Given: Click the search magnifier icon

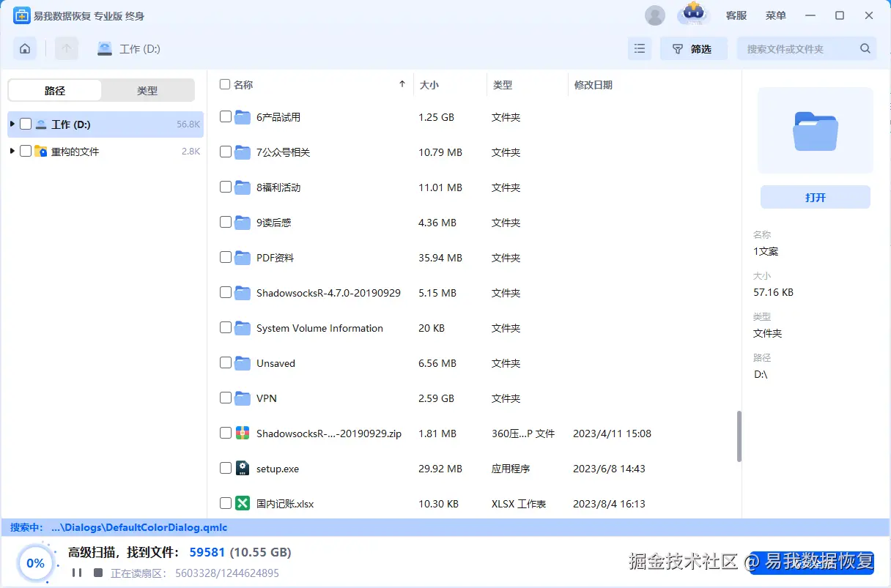Looking at the screenshot, I should point(865,49).
